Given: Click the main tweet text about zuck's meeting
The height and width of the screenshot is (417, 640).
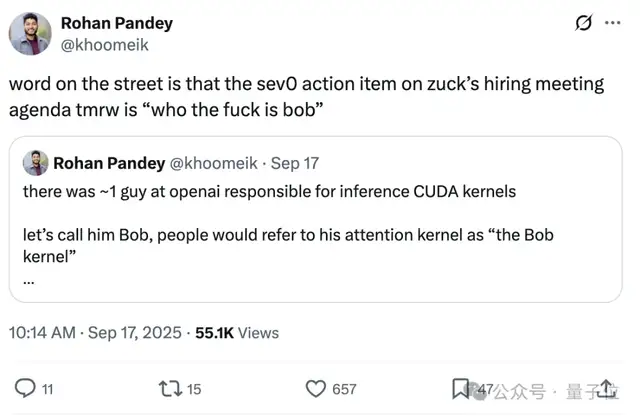Looking at the screenshot, I should tap(300, 96).
